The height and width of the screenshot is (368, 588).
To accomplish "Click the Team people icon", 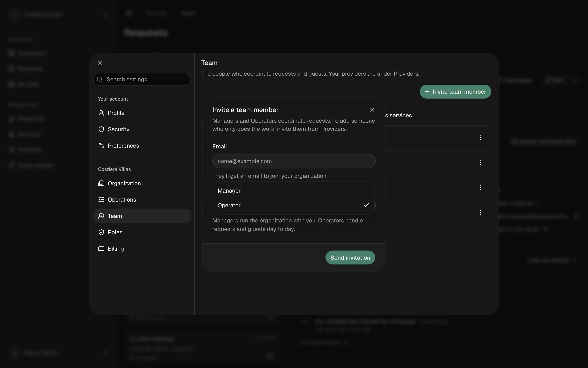I will (101, 216).
